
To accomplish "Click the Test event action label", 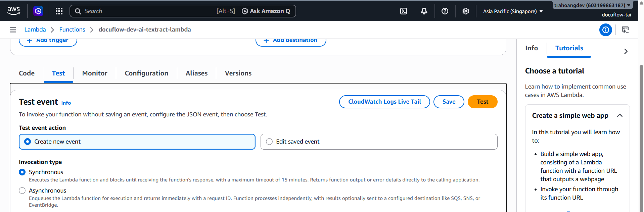I will pyautogui.click(x=42, y=128).
